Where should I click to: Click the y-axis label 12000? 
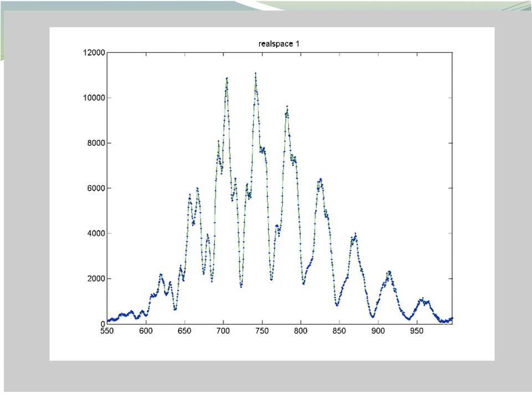click(94, 53)
